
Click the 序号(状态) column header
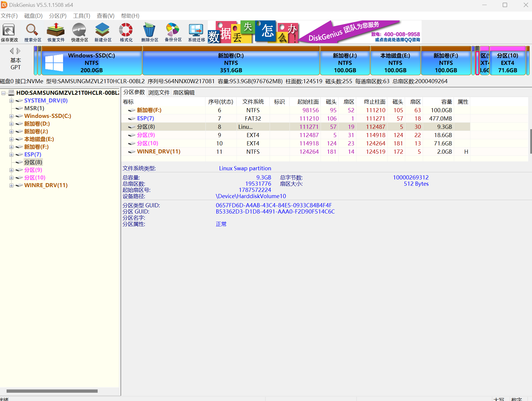coord(221,102)
